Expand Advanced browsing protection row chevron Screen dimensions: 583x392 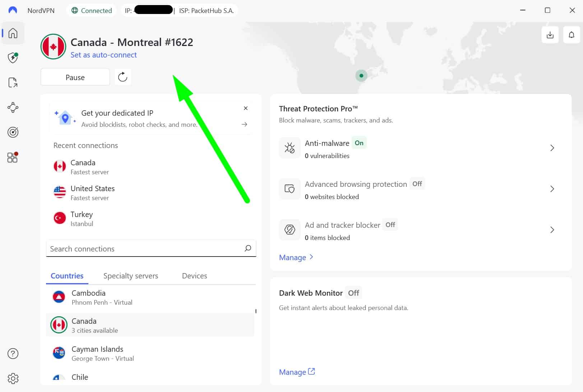click(x=552, y=189)
